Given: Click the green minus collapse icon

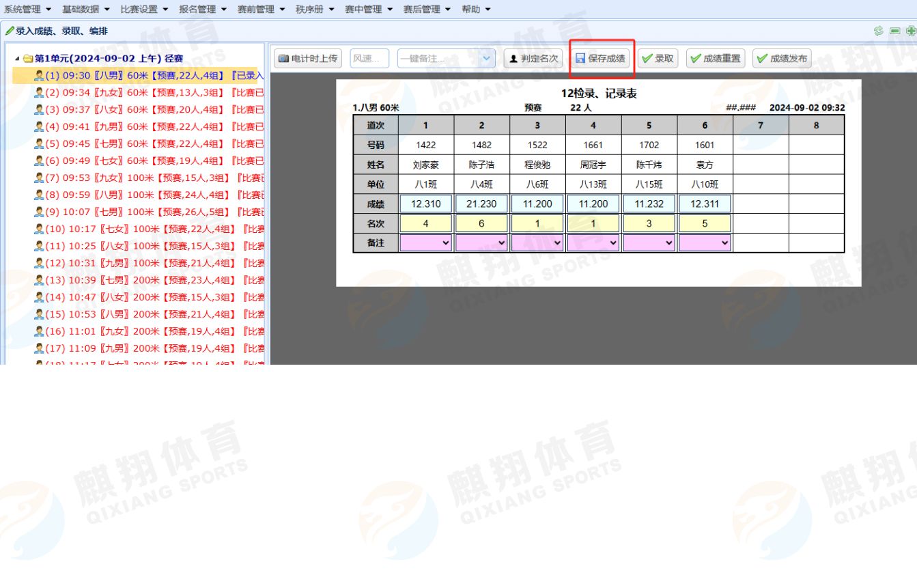Looking at the screenshot, I should (894, 31).
